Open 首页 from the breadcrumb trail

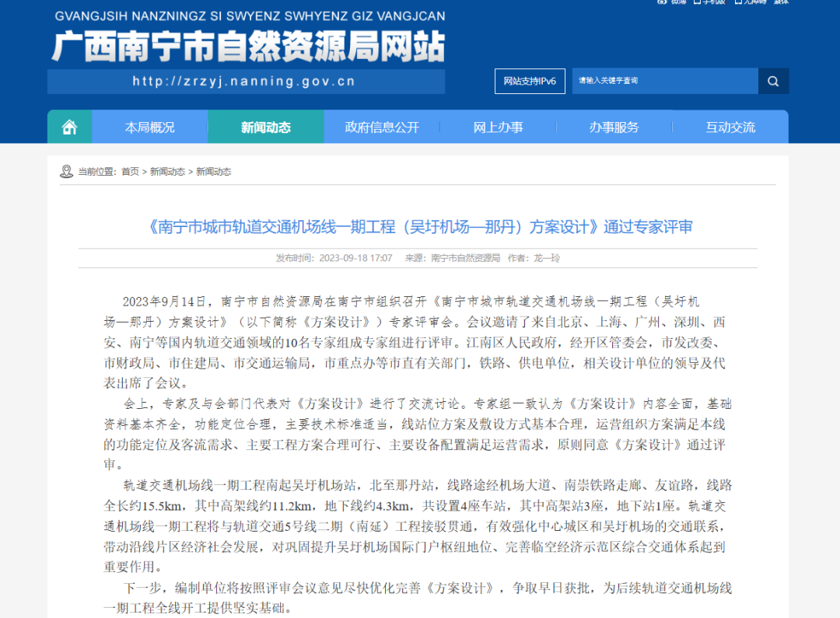click(131, 171)
